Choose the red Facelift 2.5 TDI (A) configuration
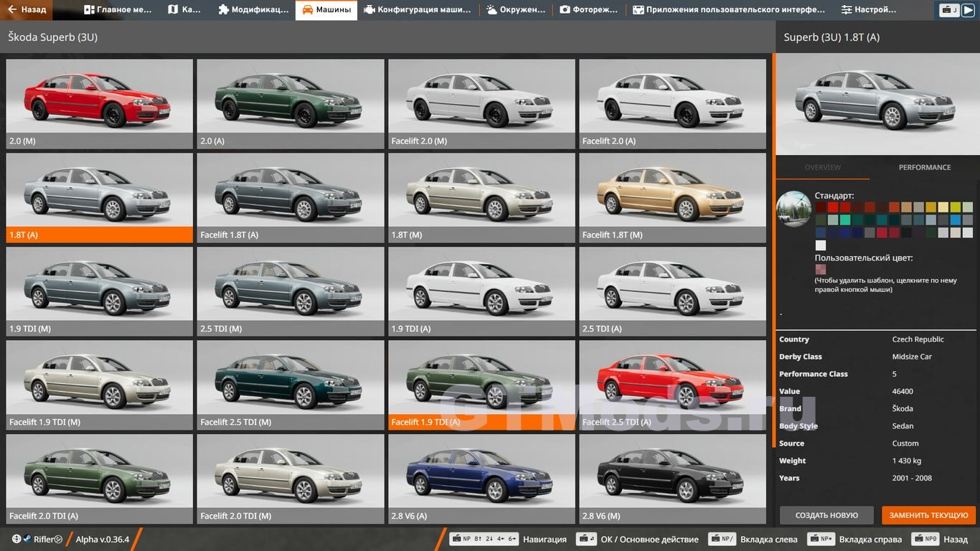 (x=673, y=385)
